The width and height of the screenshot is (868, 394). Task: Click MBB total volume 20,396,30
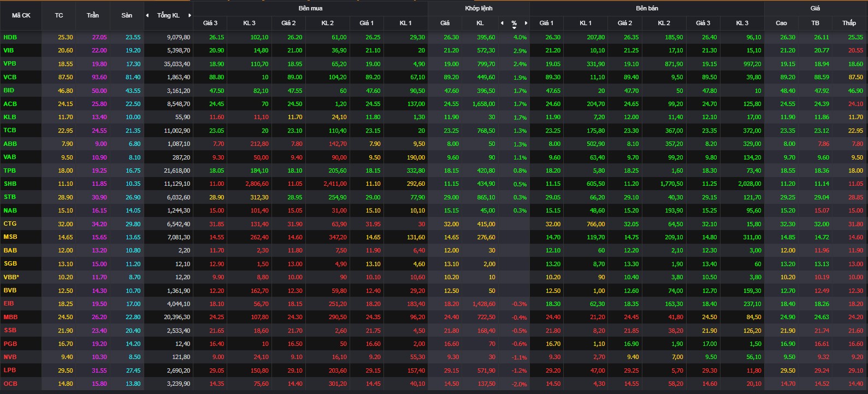point(177,317)
